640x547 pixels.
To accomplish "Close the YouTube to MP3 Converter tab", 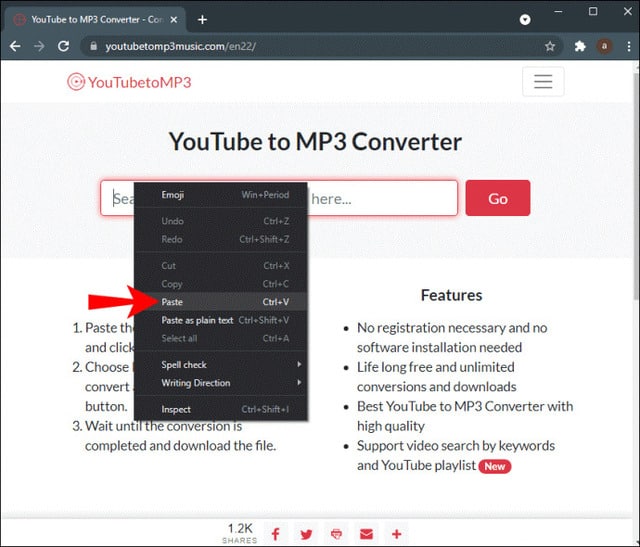I will click(x=174, y=20).
